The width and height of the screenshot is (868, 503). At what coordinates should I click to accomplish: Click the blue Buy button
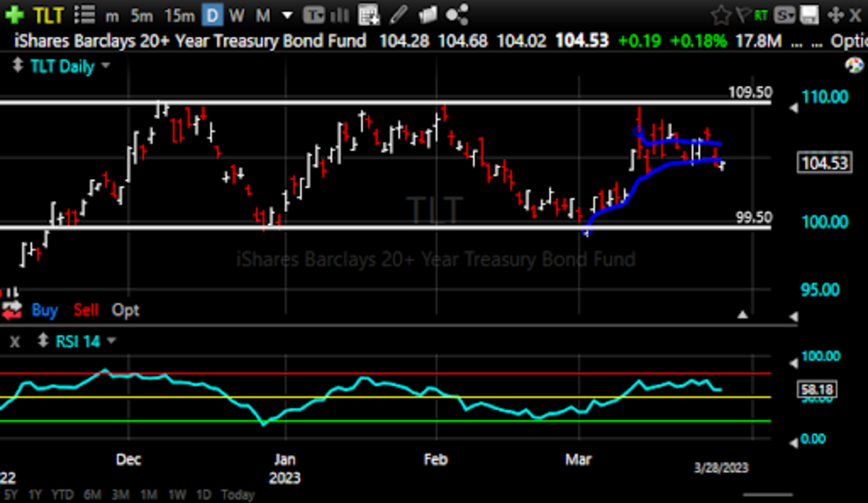pyautogui.click(x=44, y=310)
